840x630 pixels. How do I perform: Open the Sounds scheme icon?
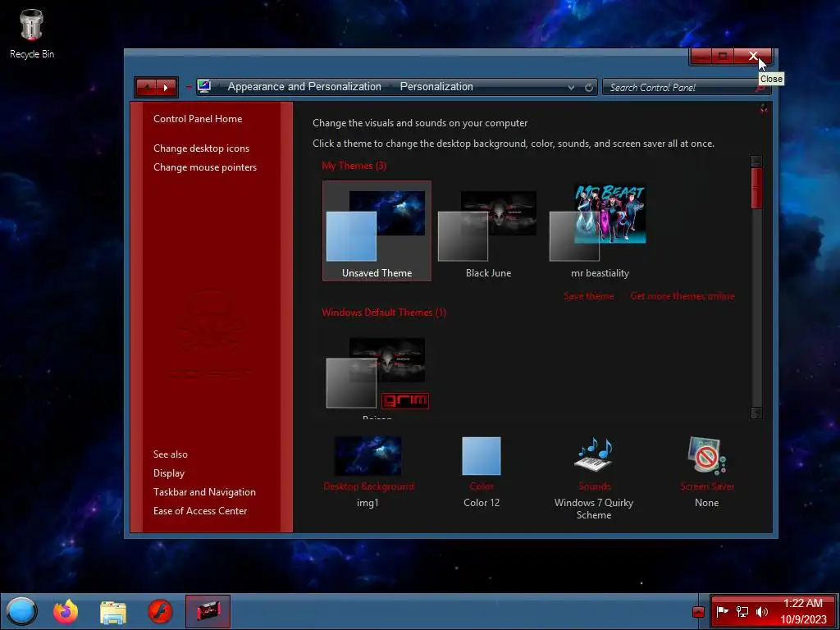click(594, 455)
